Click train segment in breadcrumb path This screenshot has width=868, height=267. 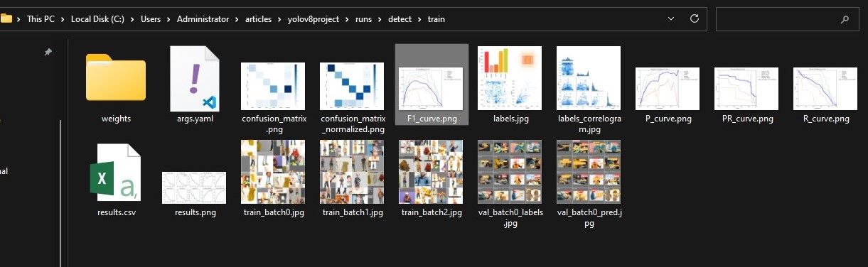(x=436, y=19)
